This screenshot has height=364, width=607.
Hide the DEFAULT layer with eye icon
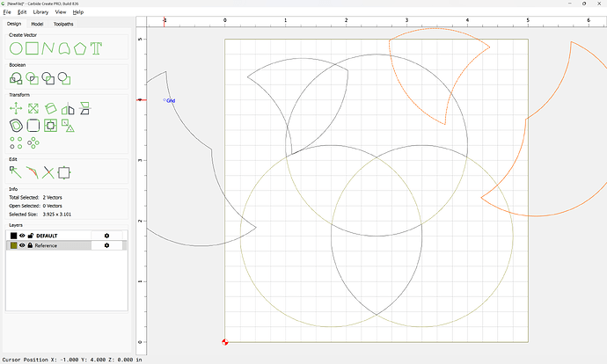click(x=23, y=236)
